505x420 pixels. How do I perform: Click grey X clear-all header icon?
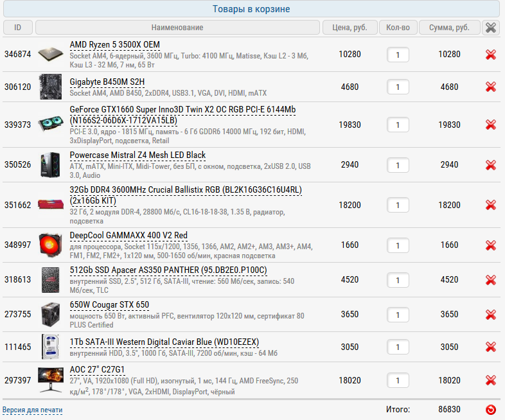click(490, 28)
